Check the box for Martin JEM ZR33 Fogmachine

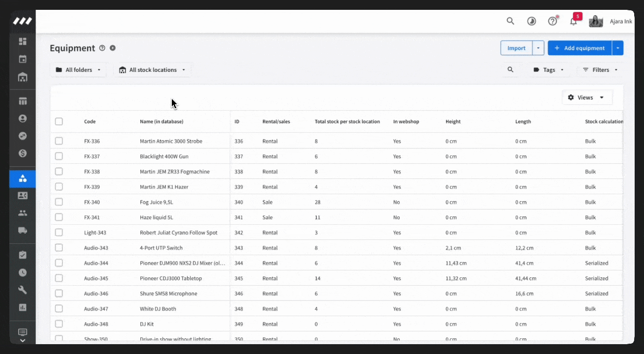point(59,172)
